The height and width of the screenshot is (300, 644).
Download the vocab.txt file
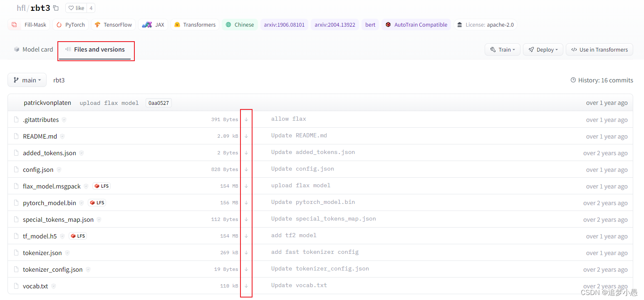click(x=246, y=286)
